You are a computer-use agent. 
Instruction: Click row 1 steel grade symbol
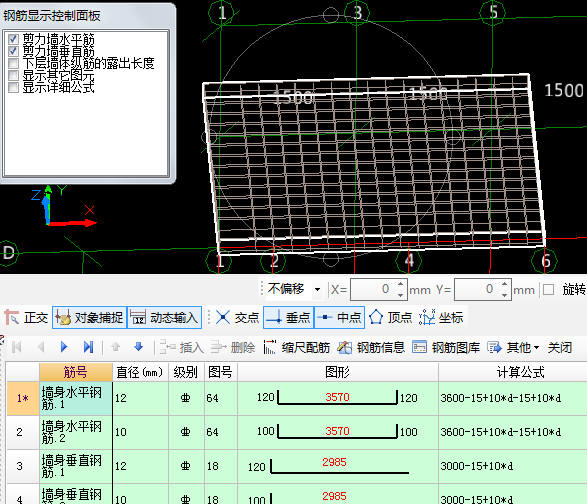click(186, 398)
